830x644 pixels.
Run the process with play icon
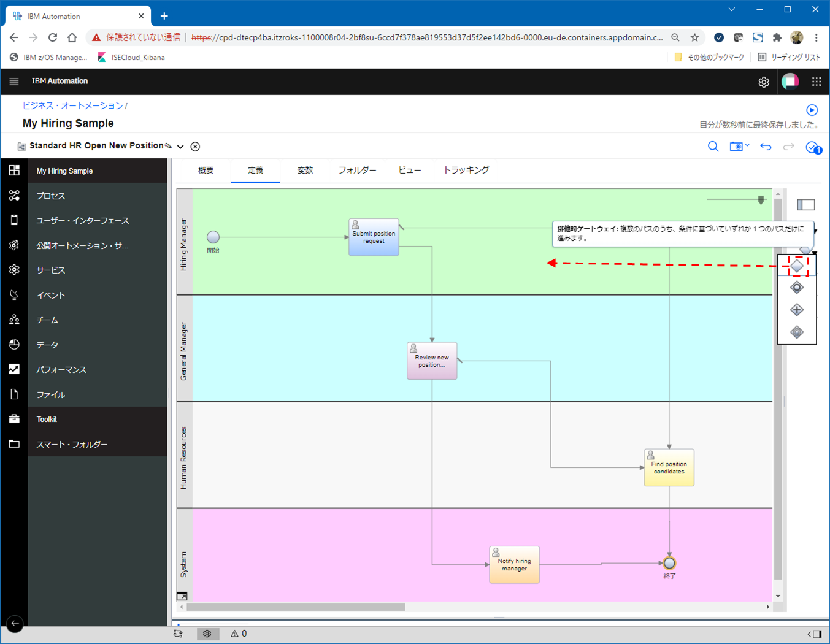tap(812, 110)
